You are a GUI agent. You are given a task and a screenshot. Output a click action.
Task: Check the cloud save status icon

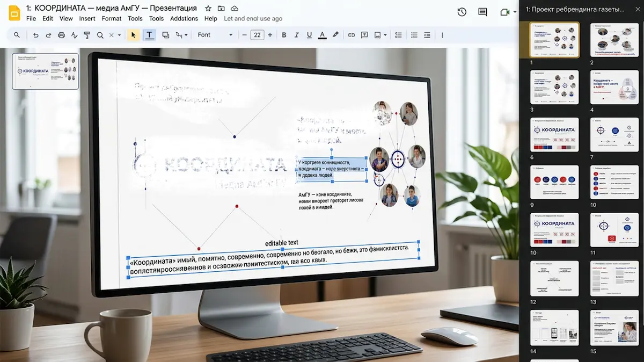pos(235,9)
